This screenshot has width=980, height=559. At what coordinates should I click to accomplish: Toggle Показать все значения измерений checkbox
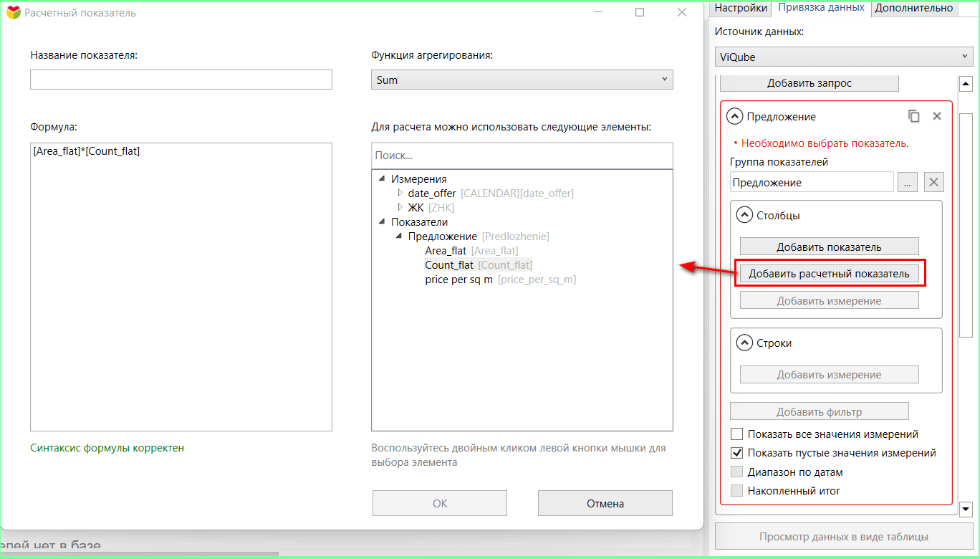click(x=736, y=434)
